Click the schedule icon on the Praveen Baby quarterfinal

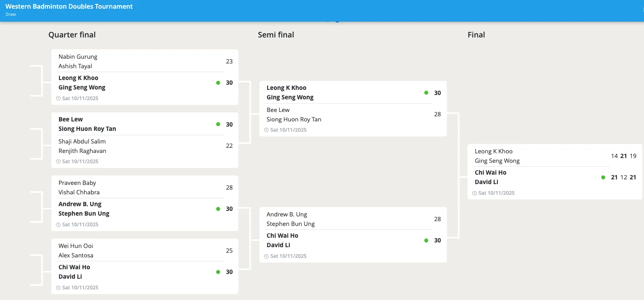click(58, 224)
